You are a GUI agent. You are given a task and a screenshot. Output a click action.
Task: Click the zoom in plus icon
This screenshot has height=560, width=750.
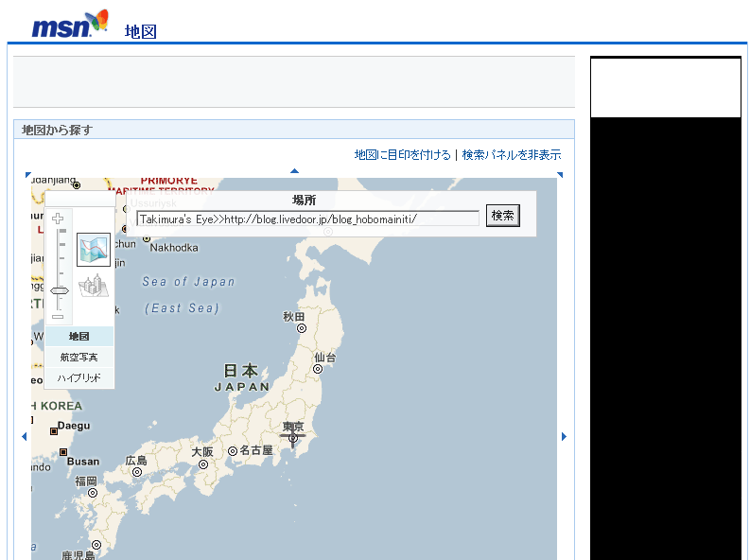point(58,219)
